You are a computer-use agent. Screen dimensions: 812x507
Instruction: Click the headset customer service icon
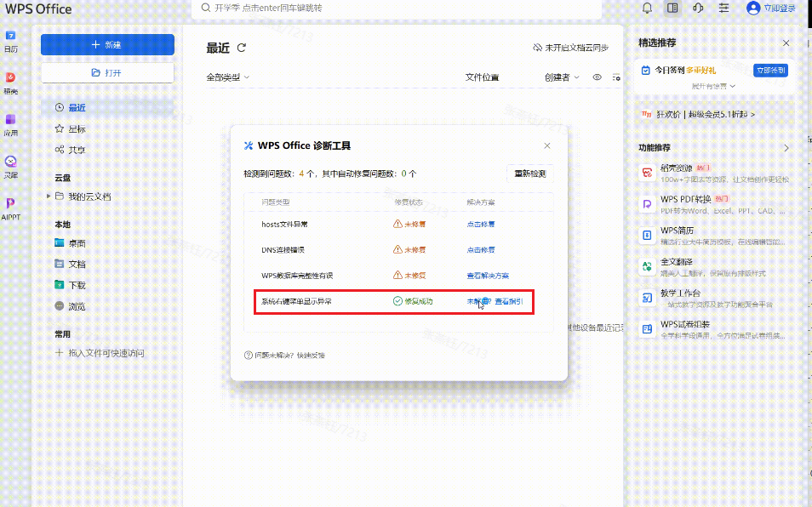[x=698, y=8]
